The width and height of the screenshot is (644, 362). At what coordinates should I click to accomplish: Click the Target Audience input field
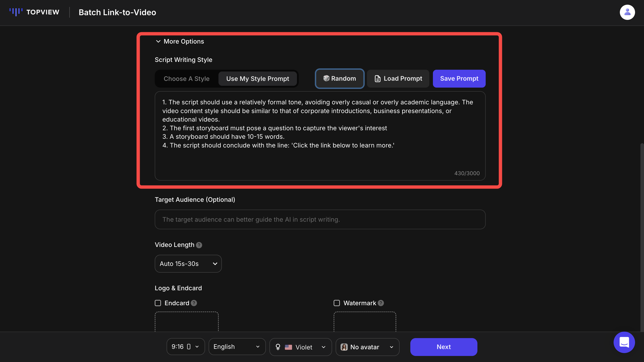(320, 219)
